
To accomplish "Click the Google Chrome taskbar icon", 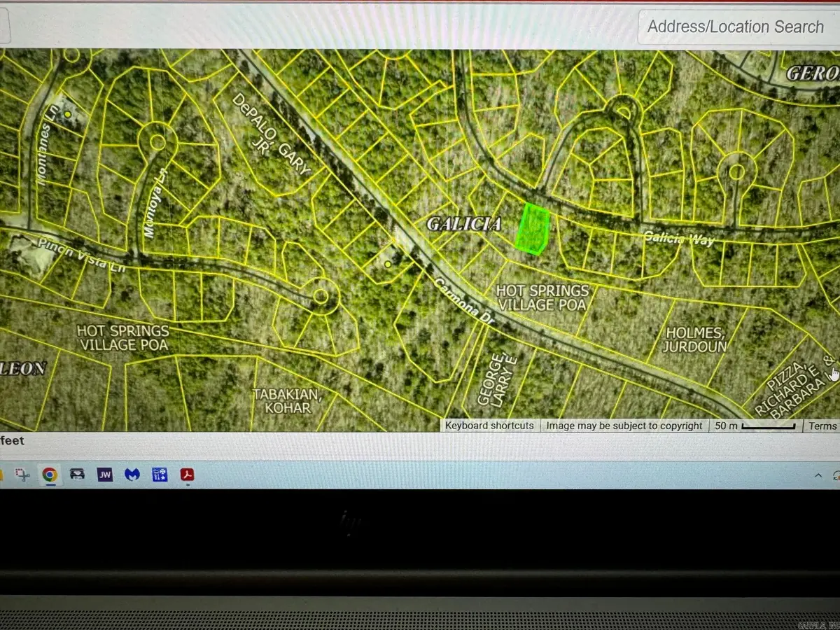I will pyautogui.click(x=49, y=475).
